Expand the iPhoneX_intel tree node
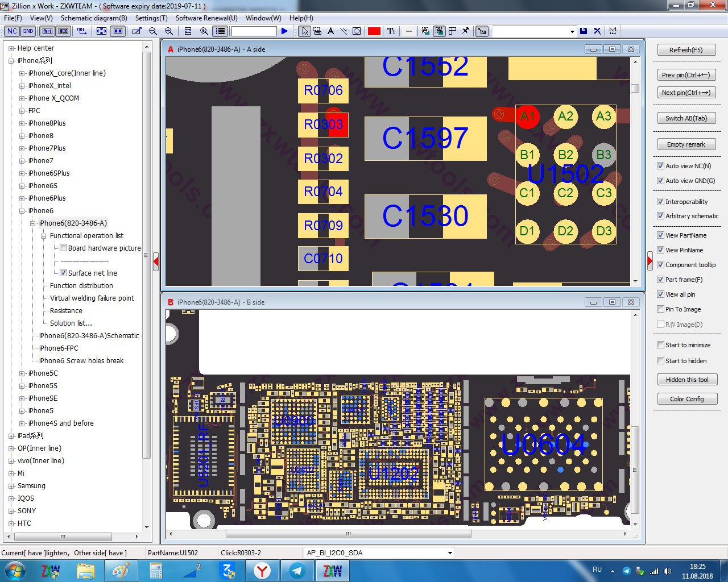This screenshot has height=582, width=728. click(22, 86)
